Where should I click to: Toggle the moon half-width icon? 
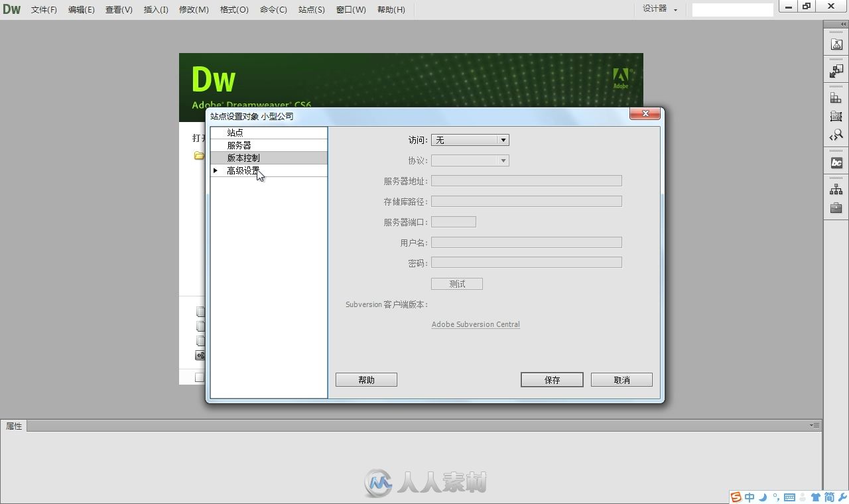[763, 497]
